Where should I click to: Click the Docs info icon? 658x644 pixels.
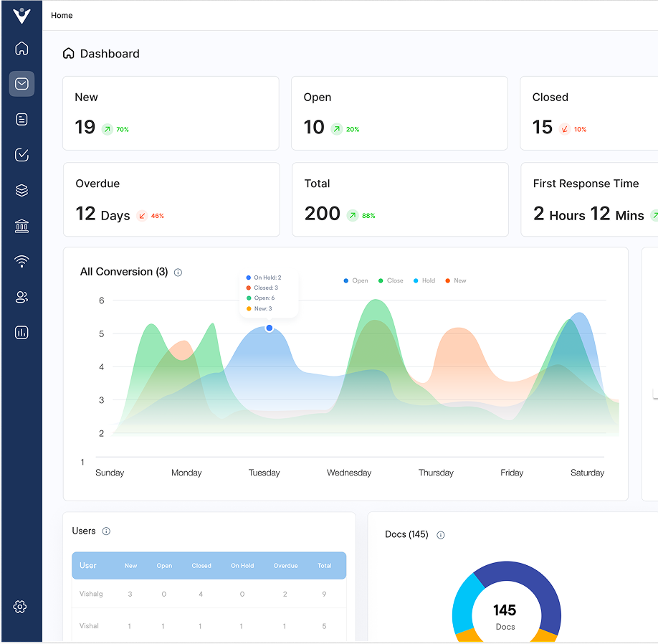441,535
